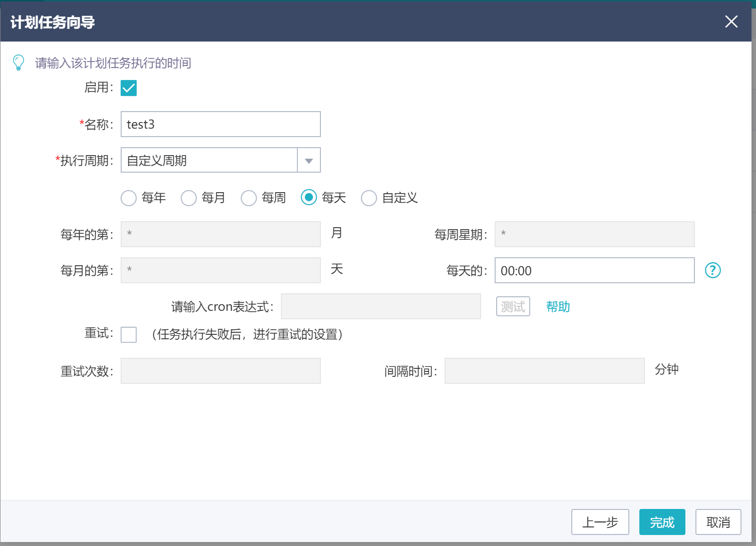This screenshot has width=756, height=546.
Task: Close the 计划任务向导 dialog
Action: [731, 22]
